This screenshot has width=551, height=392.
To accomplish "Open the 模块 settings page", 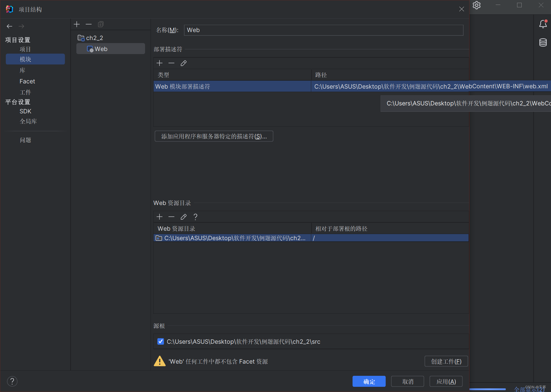I will [x=35, y=59].
